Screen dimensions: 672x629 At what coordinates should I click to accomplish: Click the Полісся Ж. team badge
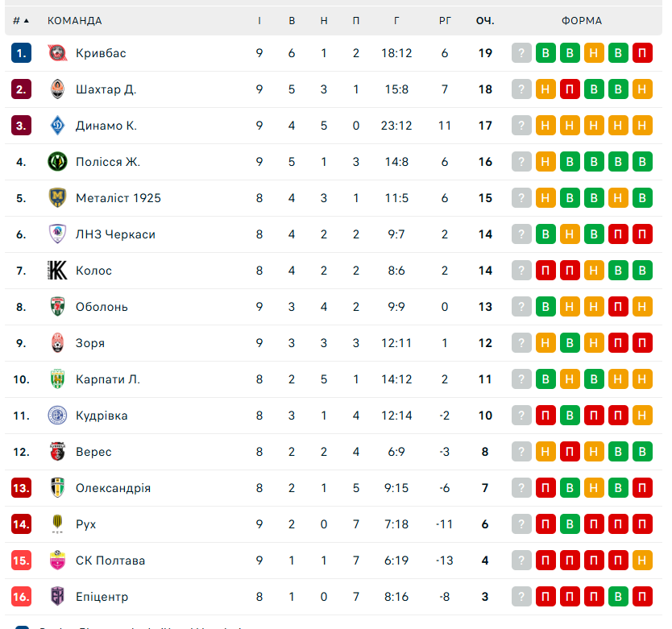pos(57,162)
